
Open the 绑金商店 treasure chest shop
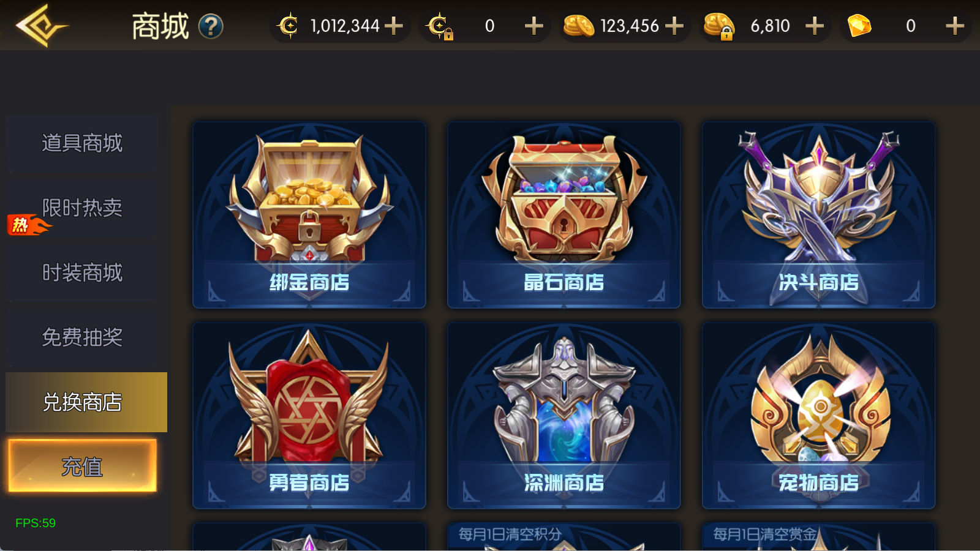(x=309, y=215)
